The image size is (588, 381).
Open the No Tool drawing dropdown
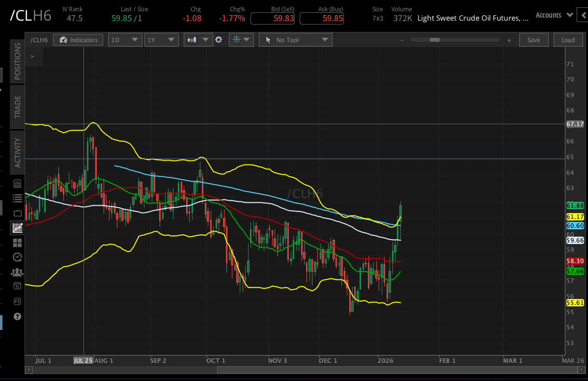296,40
